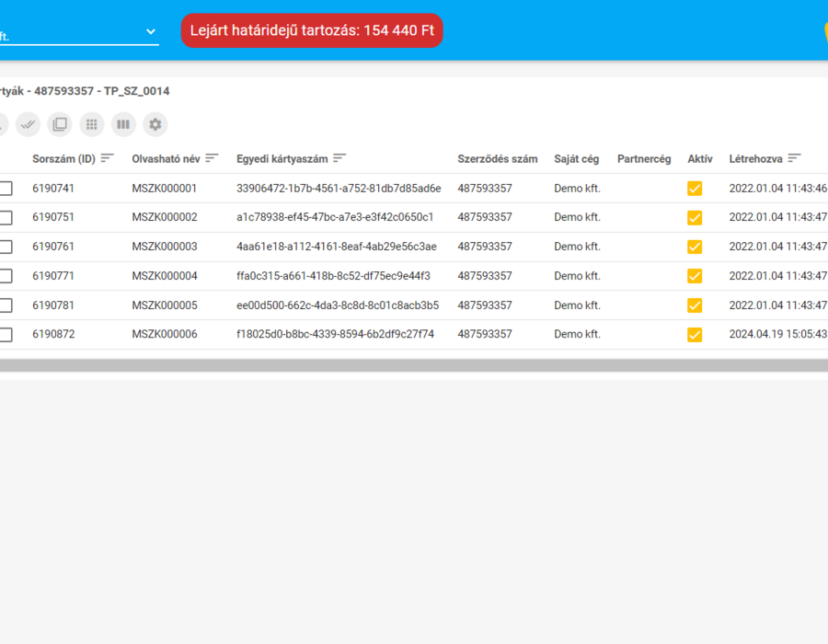
Task: Select card number cell of row 6190781
Action: (338, 305)
